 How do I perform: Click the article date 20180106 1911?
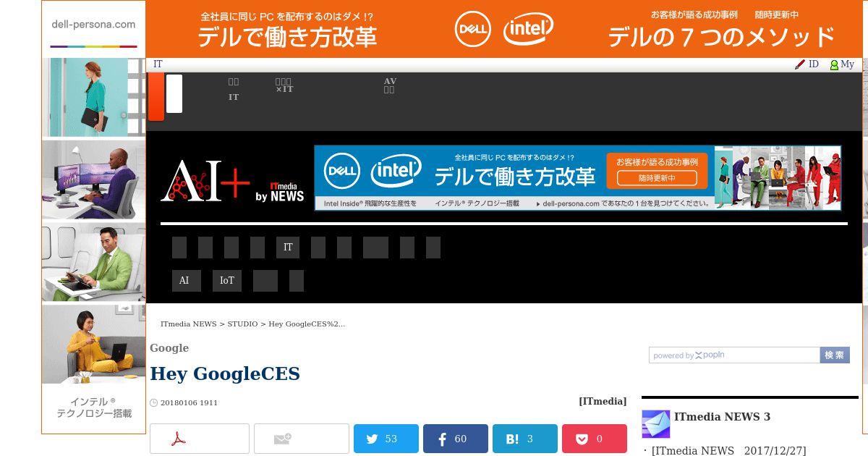coord(189,402)
